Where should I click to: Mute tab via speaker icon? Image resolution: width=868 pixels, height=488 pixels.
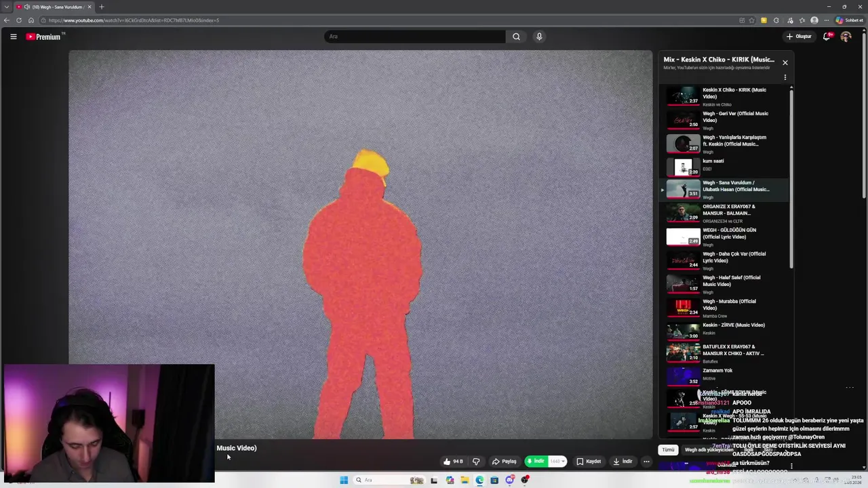pyautogui.click(x=27, y=7)
